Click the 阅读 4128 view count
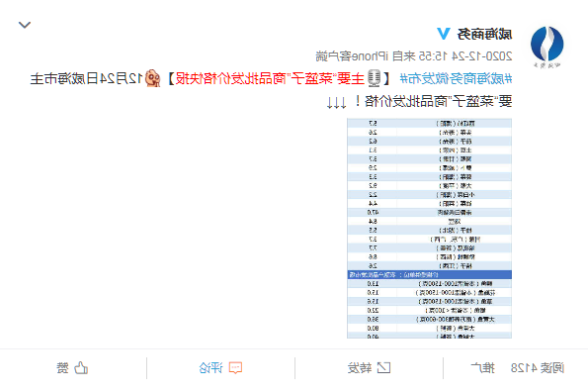 point(537,368)
